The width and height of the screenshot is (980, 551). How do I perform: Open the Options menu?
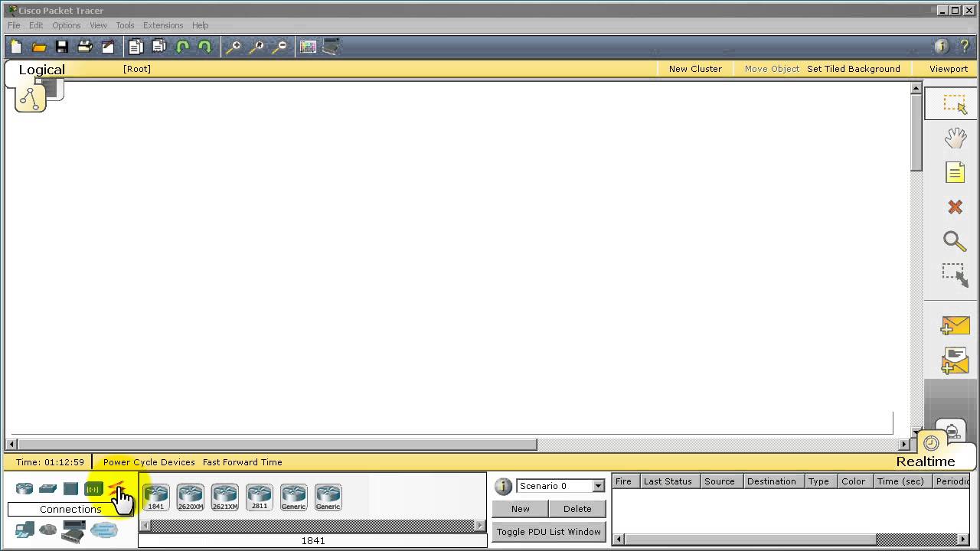coord(67,25)
